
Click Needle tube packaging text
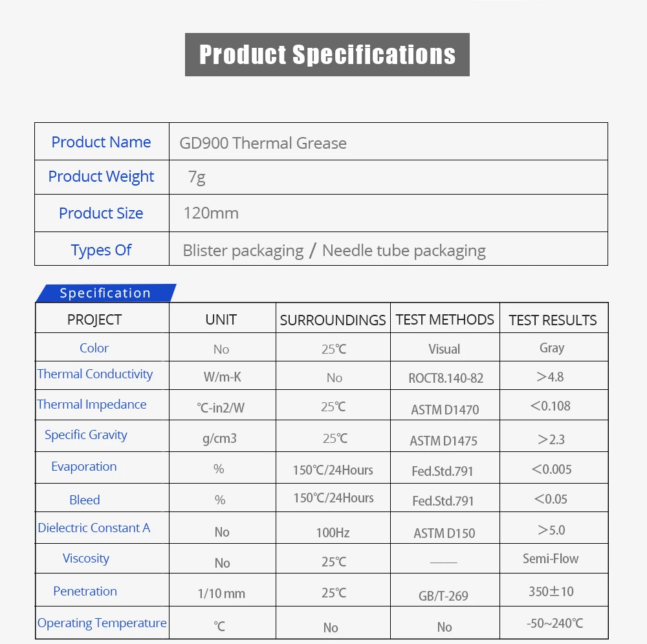click(404, 251)
